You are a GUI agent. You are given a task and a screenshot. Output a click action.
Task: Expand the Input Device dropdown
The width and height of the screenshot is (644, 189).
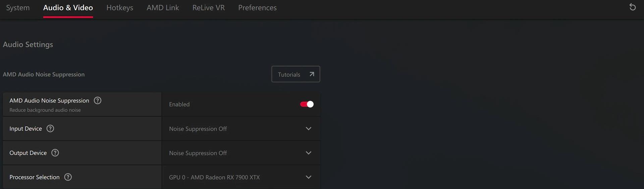pos(241,129)
